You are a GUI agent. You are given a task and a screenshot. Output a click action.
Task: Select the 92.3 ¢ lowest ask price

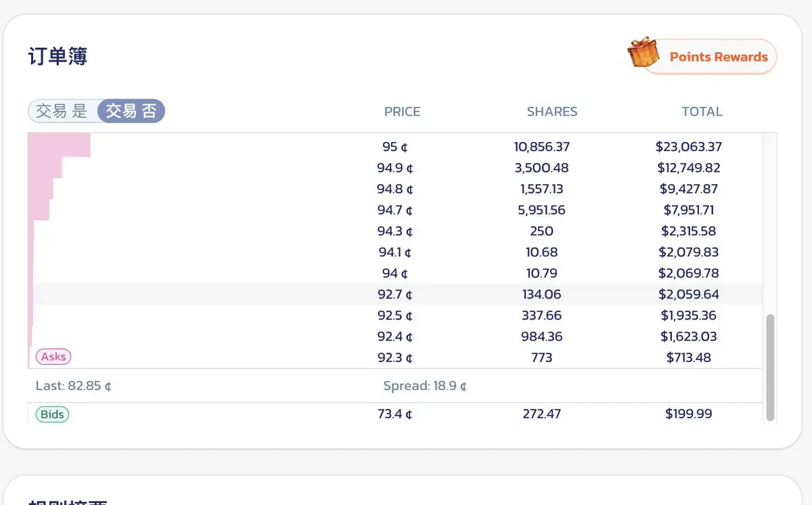(395, 357)
